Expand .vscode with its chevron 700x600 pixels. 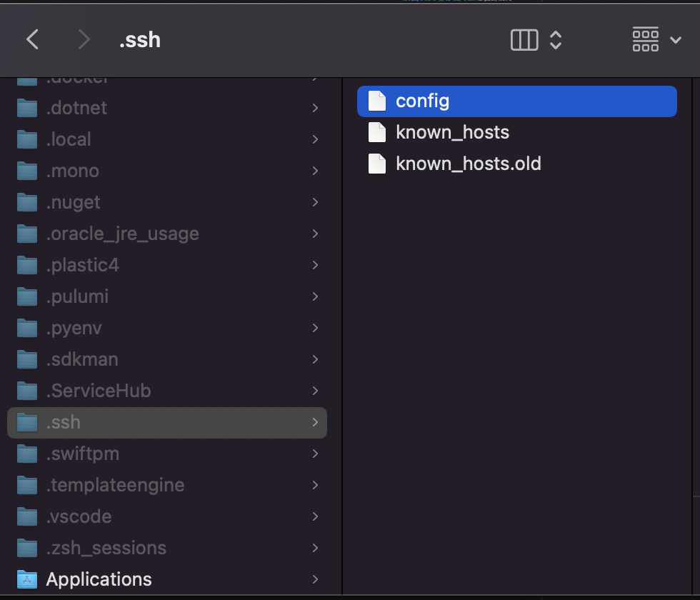click(315, 516)
